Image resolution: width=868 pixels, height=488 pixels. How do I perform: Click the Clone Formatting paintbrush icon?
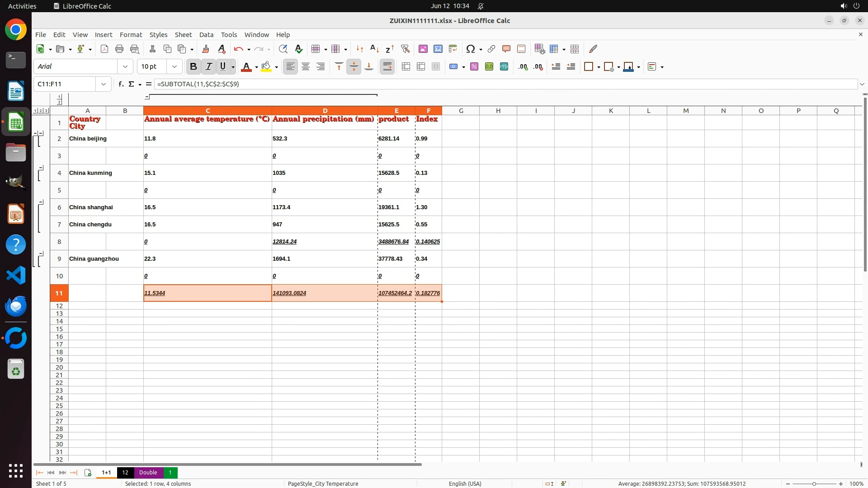pos(206,49)
